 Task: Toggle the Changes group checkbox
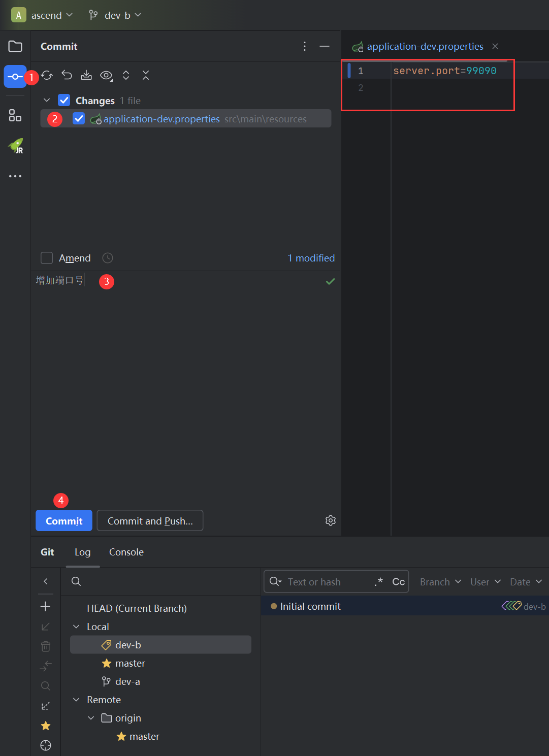pos(64,100)
